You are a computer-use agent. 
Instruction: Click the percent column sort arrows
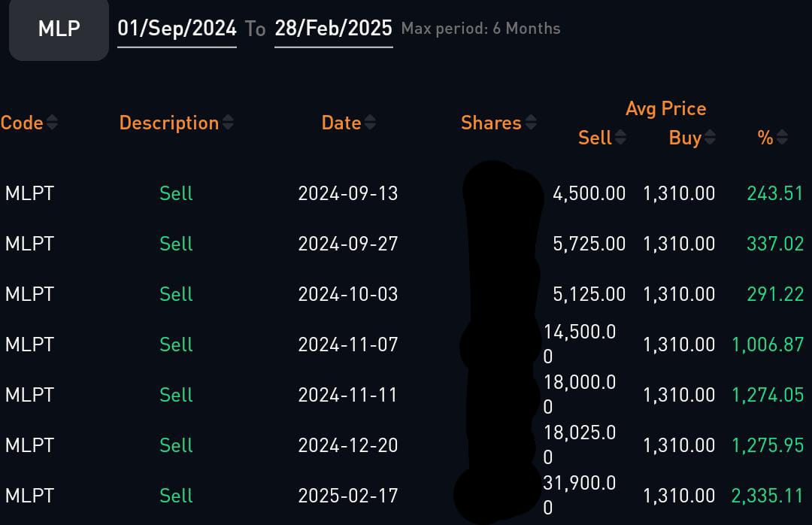[x=782, y=138]
